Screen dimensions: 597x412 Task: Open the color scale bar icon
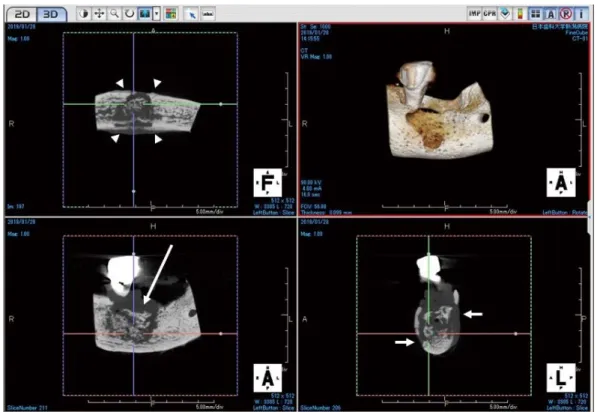click(520, 14)
